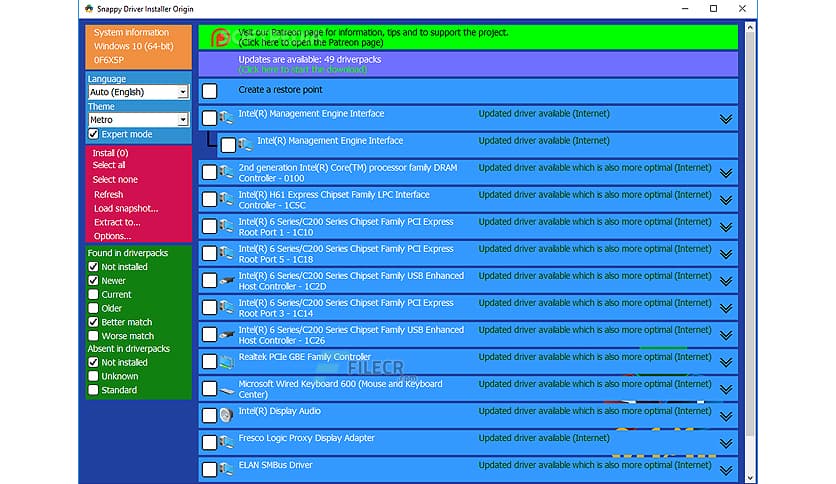
Task: Enable the Worse match filter
Action: pos(93,336)
